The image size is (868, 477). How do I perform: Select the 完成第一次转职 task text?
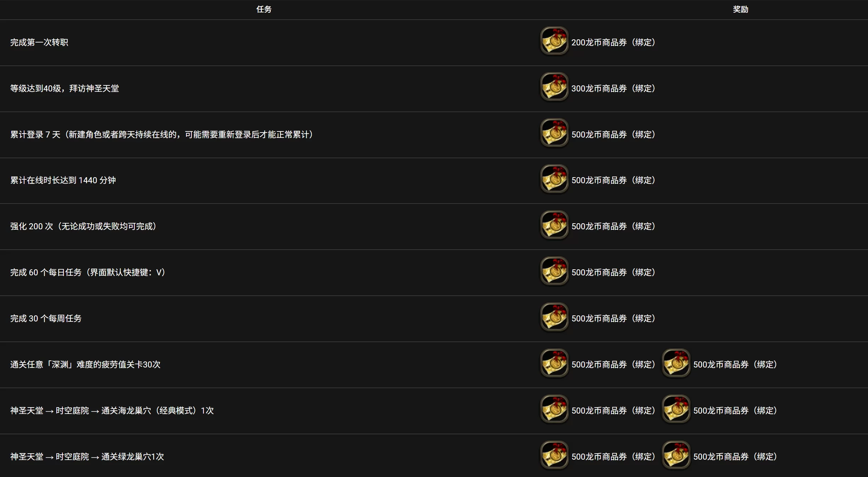tap(39, 43)
